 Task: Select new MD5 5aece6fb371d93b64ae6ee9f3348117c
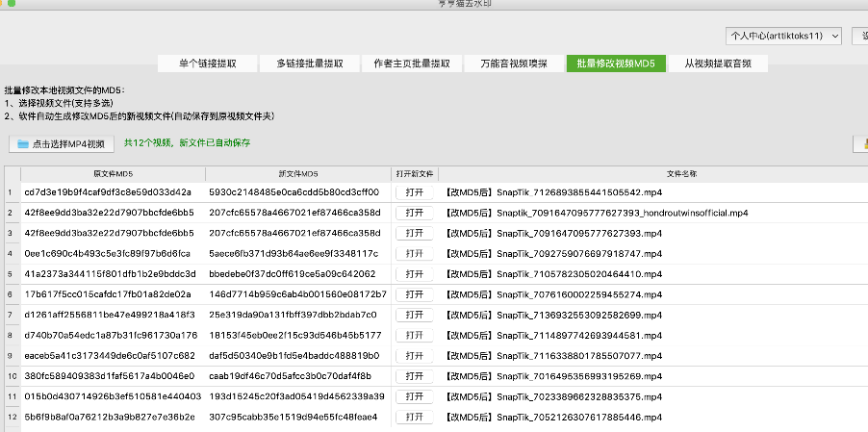coord(294,254)
